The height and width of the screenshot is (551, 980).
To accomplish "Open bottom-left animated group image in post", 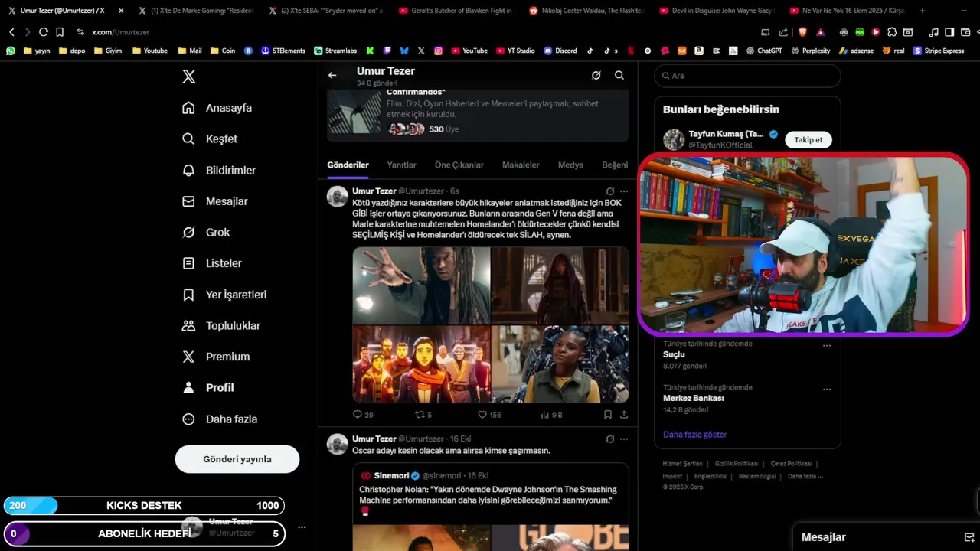I will [x=421, y=364].
